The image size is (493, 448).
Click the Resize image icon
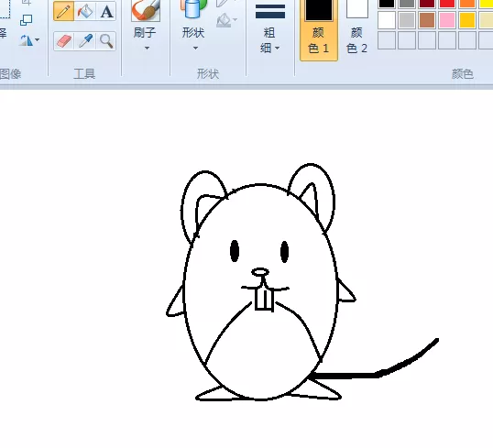pos(26,20)
